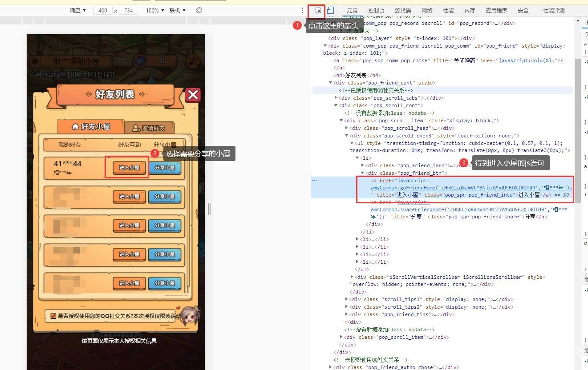Viewport: 588px width, 370px height.
Task: Collapse the pop_friend_btn div node
Action: coord(362,173)
